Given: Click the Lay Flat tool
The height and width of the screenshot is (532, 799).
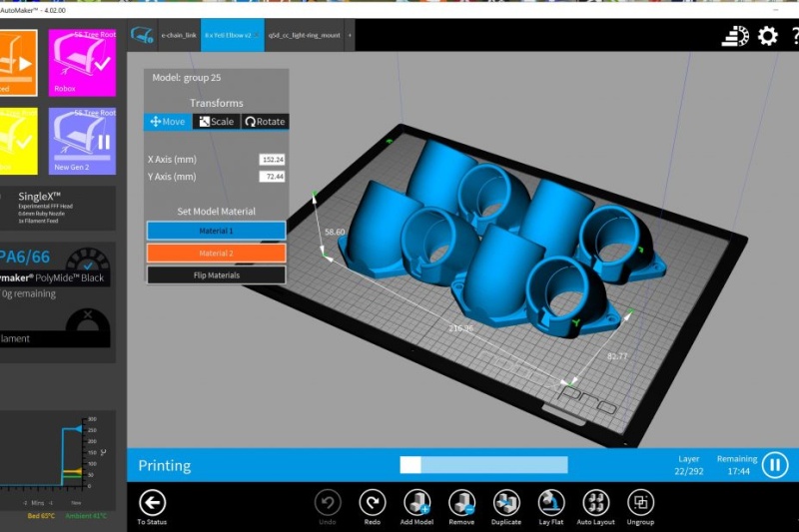Looking at the screenshot, I should pos(550,502).
